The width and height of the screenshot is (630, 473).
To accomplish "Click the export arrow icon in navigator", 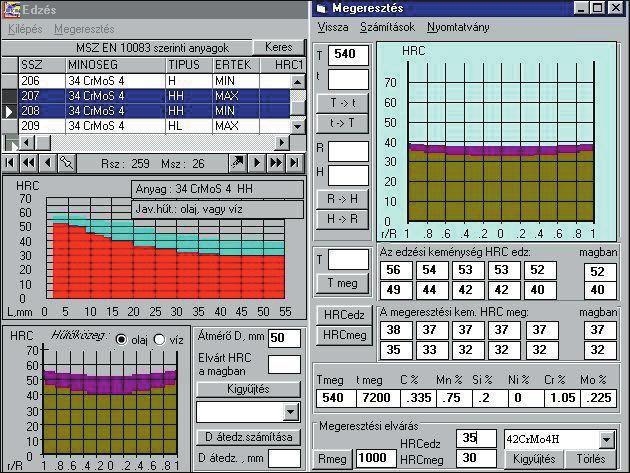I will [237, 163].
